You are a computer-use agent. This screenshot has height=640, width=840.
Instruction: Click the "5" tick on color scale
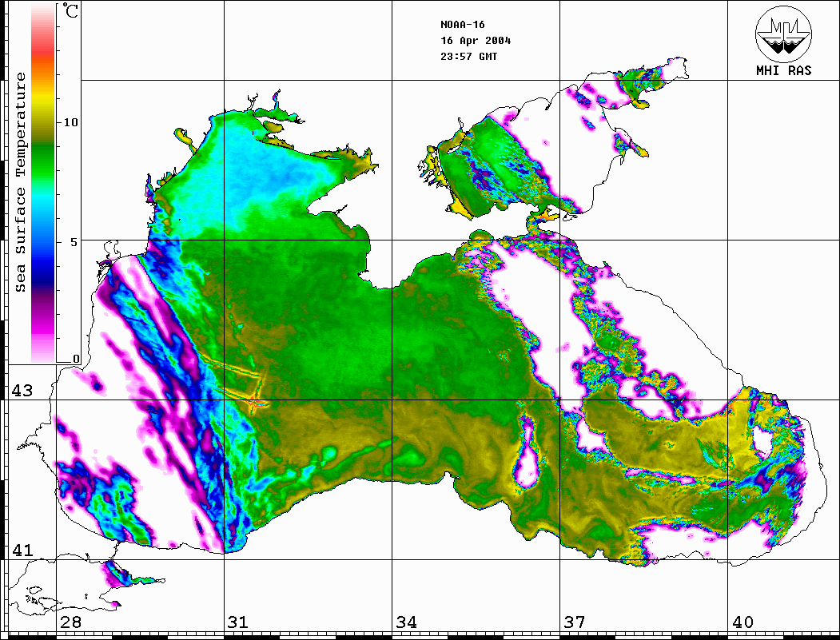click(74, 242)
